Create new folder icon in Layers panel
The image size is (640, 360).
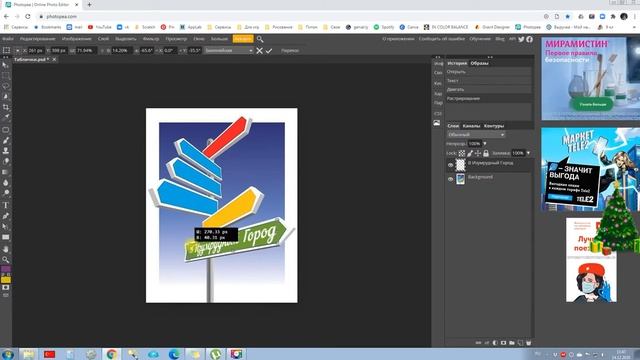coord(512,343)
